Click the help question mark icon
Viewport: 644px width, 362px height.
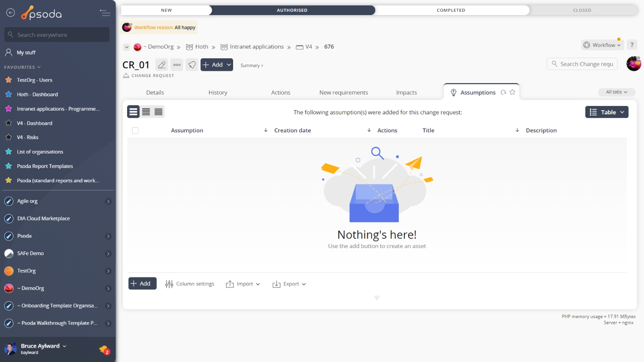click(x=632, y=45)
